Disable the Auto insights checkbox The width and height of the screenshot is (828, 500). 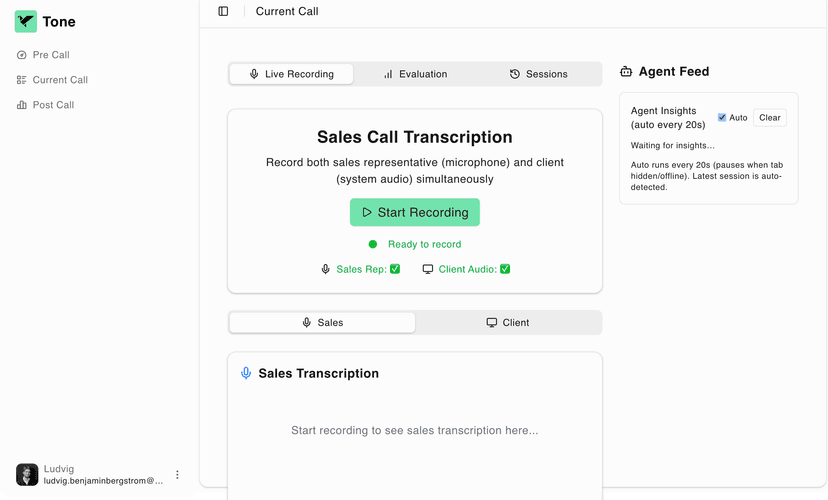click(x=722, y=118)
